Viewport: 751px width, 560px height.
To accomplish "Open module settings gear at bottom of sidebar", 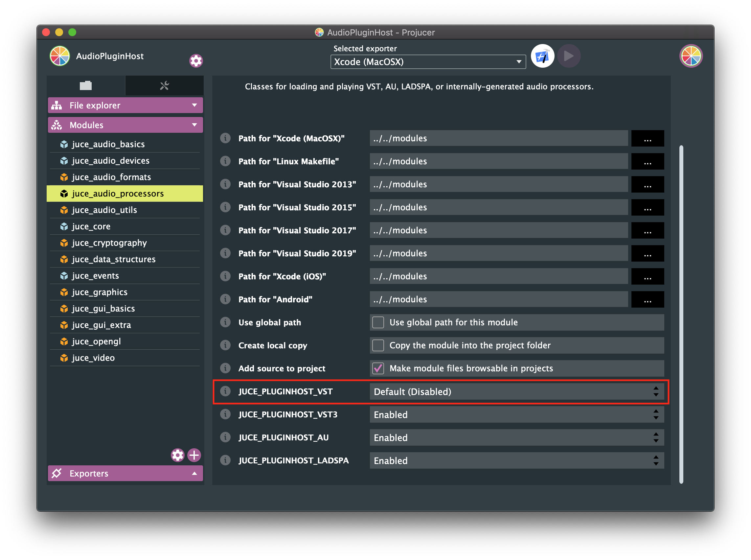I will point(178,455).
